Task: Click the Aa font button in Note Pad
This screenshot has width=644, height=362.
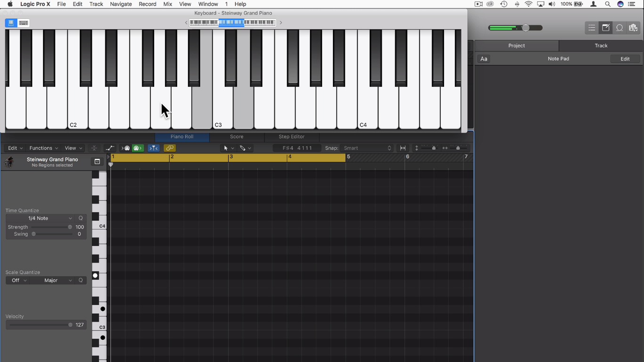Action: pos(484,59)
